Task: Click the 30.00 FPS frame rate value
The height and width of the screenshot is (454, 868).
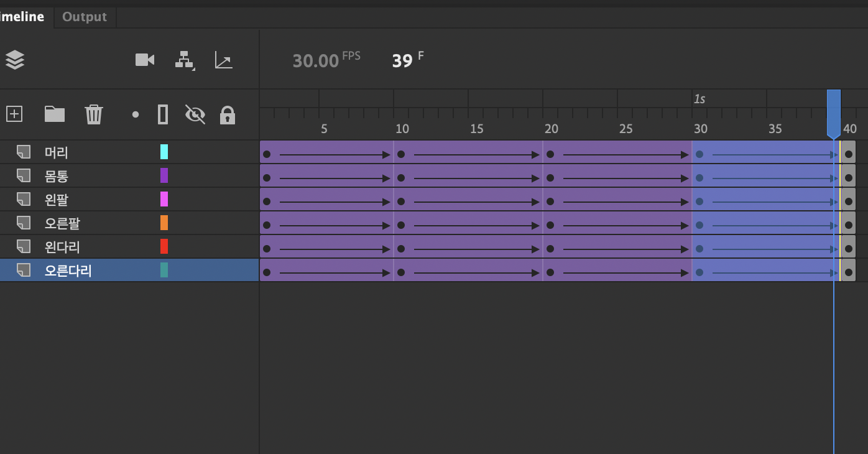Action: 316,60
